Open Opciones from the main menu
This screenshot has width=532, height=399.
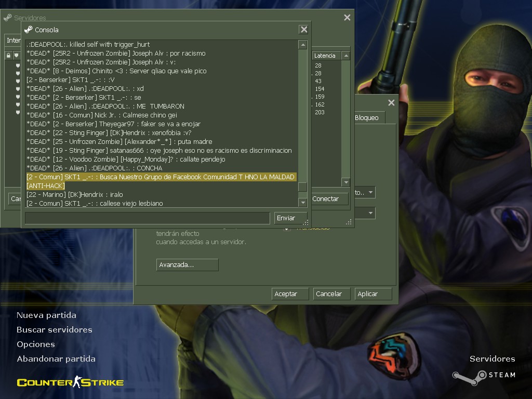point(36,344)
